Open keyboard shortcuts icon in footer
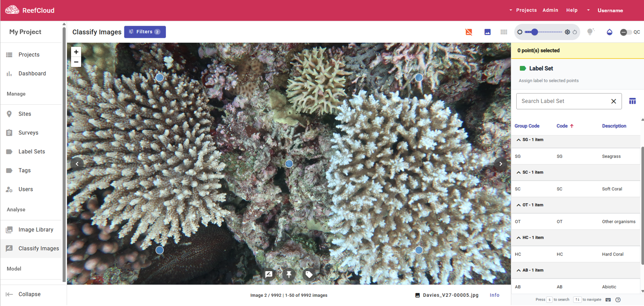This screenshot has height=306, width=644. tap(608, 300)
